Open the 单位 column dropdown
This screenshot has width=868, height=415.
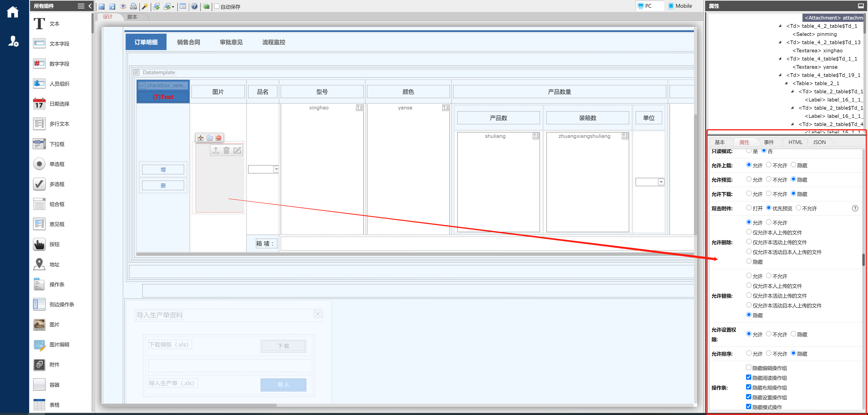pos(661,182)
